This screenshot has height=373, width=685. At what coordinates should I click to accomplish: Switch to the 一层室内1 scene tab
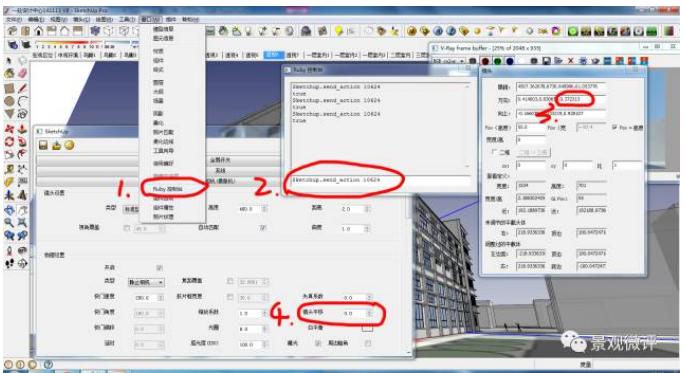pos(317,55)
